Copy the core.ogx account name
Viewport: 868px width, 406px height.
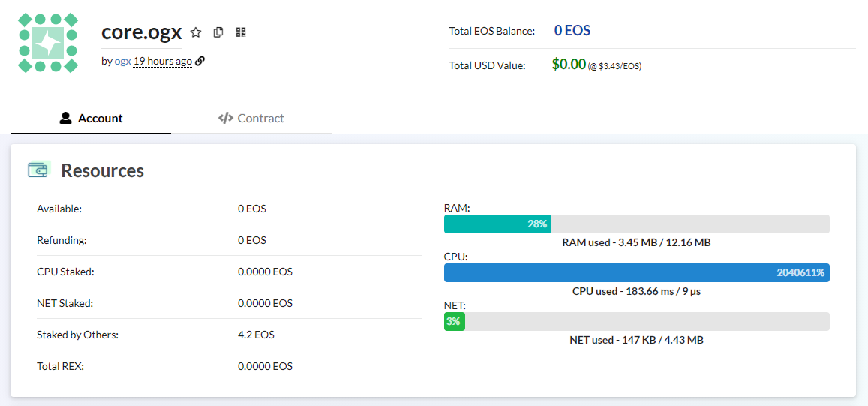(x=218, y=32)
